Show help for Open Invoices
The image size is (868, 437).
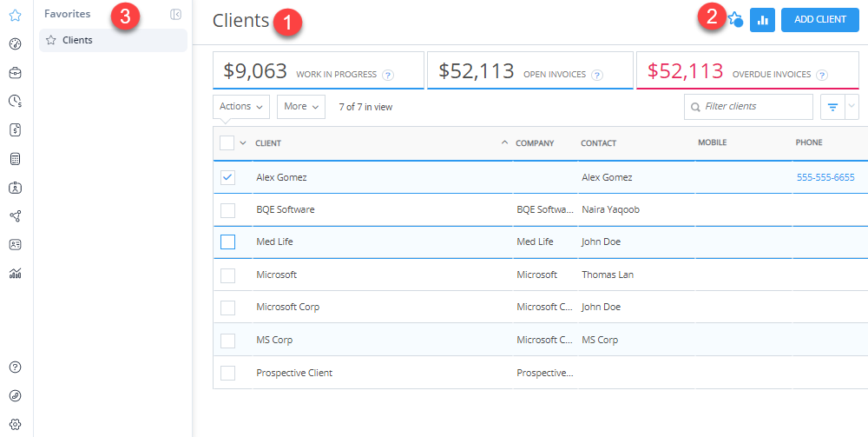point(597,75)
